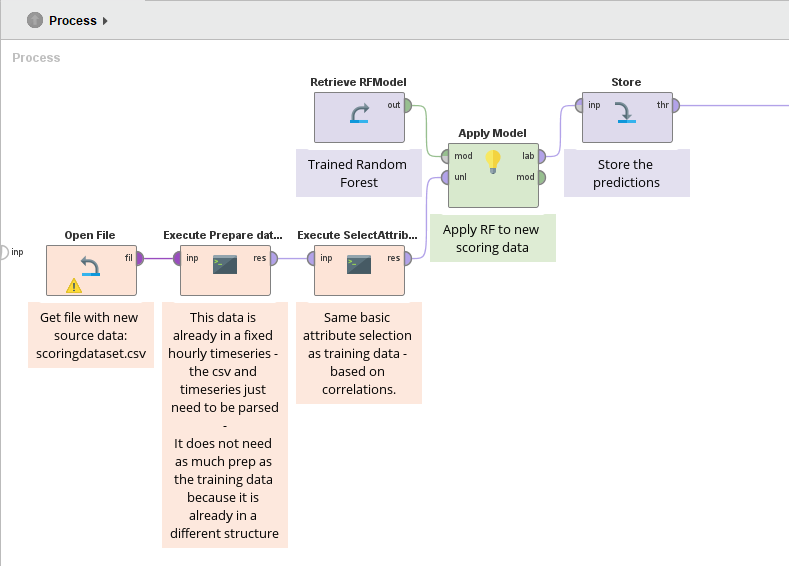Click the warning triangle on Open File
The height and width of the screenshot is (566, 789).
(x=74, y=286)
